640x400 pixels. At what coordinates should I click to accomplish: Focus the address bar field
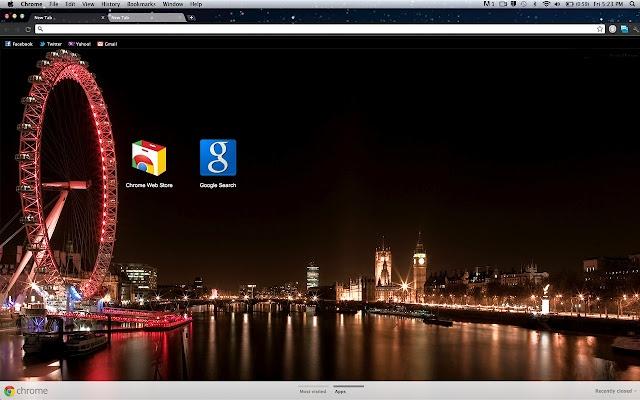320,29
